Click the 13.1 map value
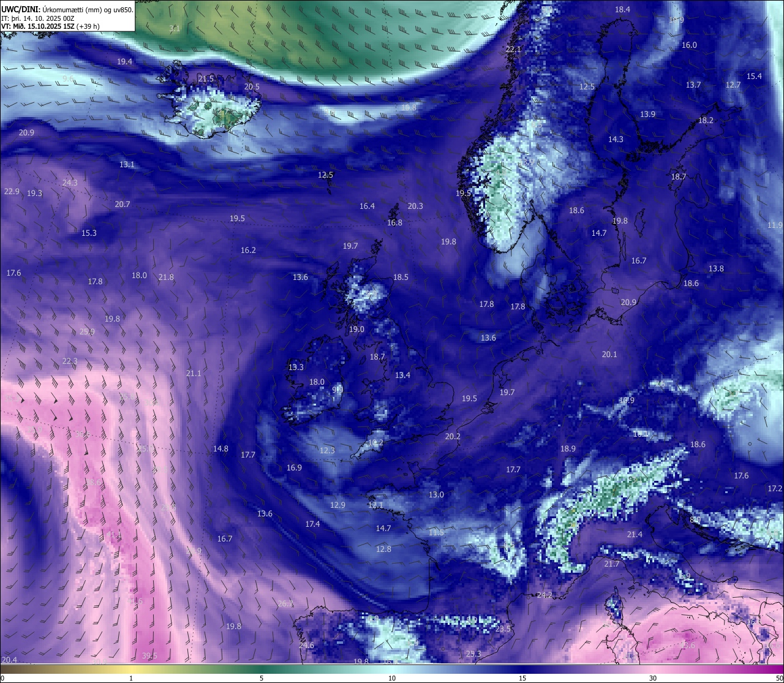This screenshot has height=683, width=784. point(127,165)
